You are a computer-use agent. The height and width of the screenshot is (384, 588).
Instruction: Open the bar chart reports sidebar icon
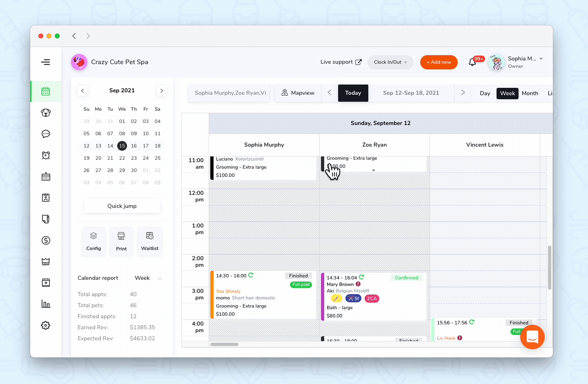pos(46,304)
